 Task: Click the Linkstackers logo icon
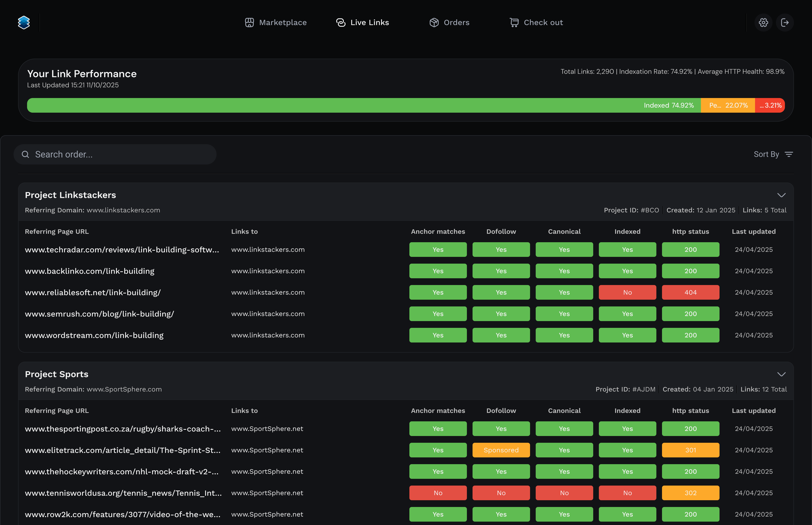[x=24, y=23]
